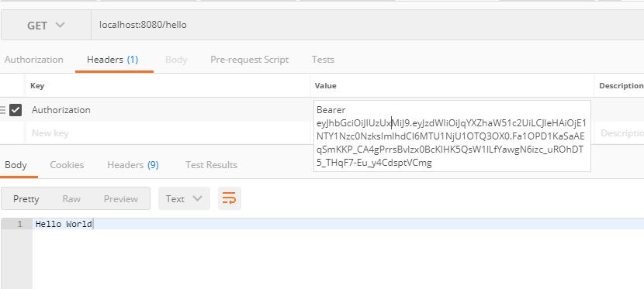Click the Key column header
The width and height of the screenshot is (644, 289).
37,86
